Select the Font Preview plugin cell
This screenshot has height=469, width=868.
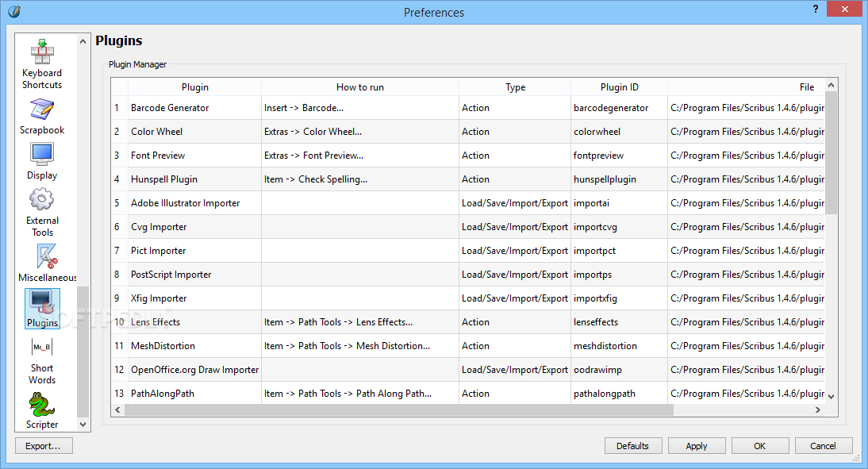(195, 156)
